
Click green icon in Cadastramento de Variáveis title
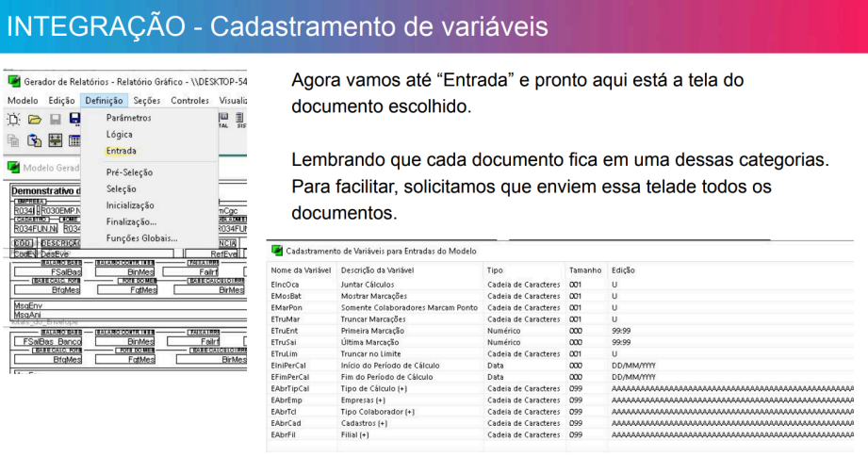(277, 251)
